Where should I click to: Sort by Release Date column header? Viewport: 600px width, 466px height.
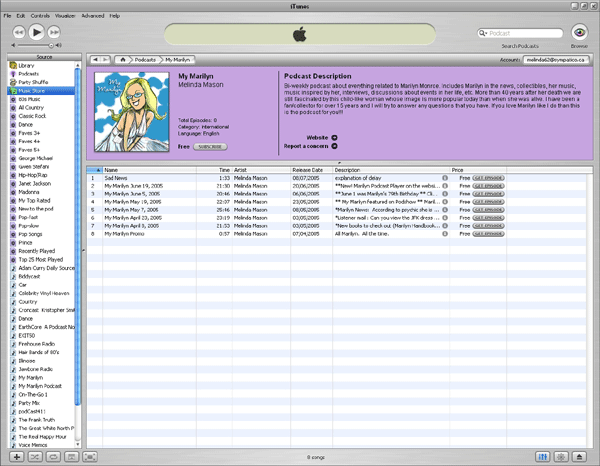pyautogui.click(x=311, y=170)
